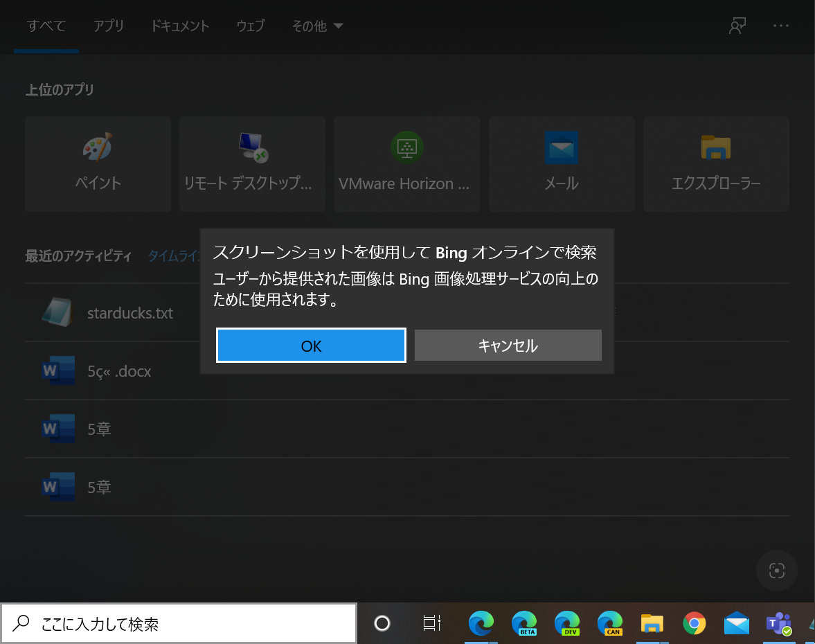Confirm the Bing screenshot search with OK

coord(311,345)
